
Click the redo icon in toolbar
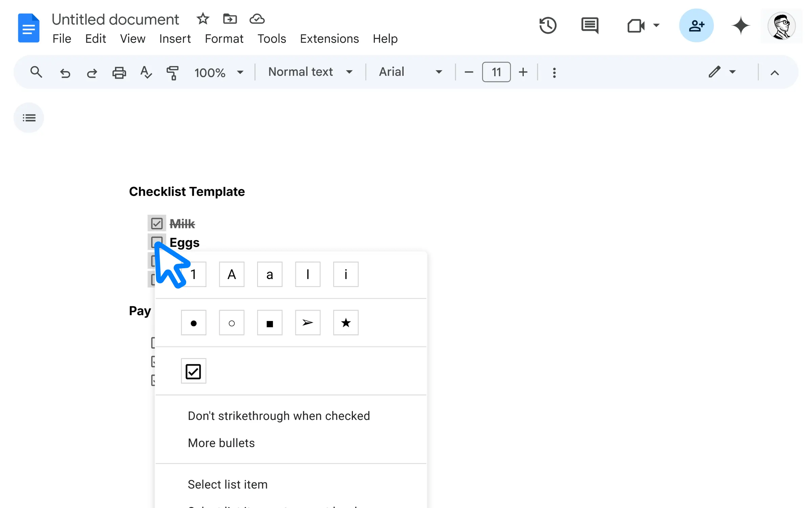click(x=92, y=72)
